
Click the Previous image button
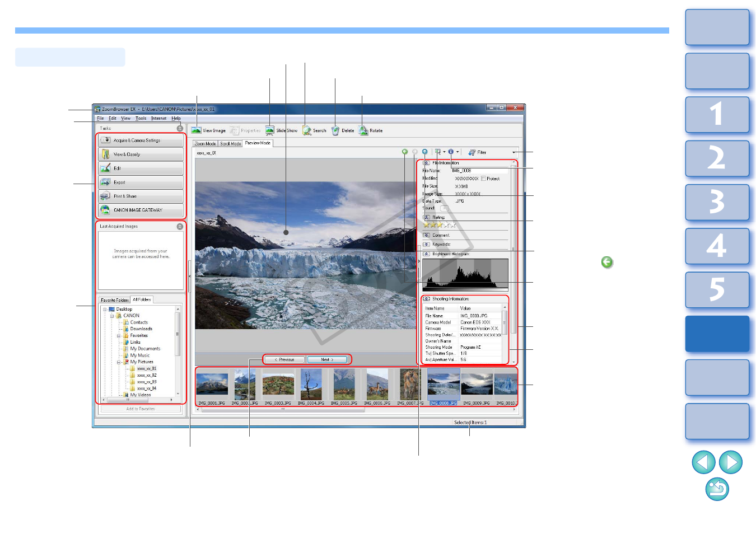[284, 359]
